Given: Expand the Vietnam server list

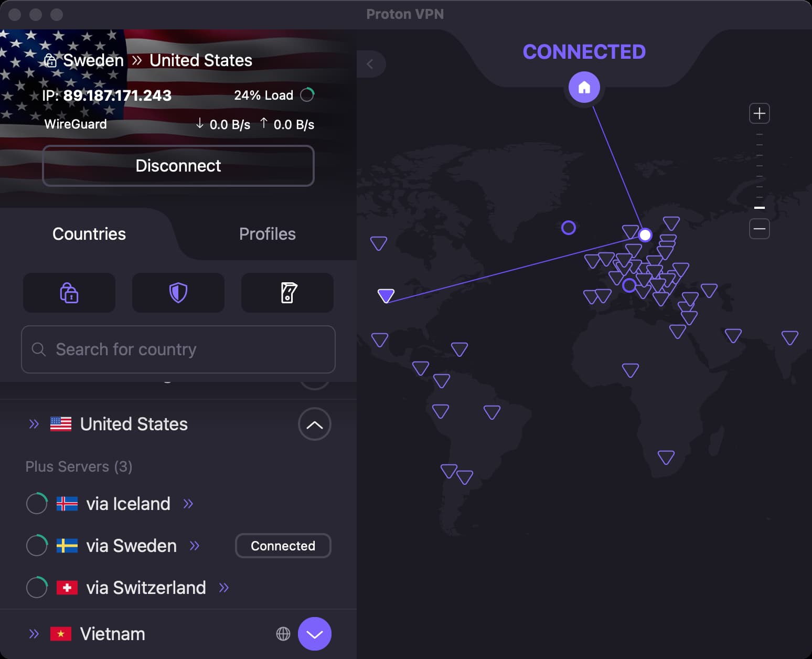Looking at the screenshot, I should coord(314,634).
